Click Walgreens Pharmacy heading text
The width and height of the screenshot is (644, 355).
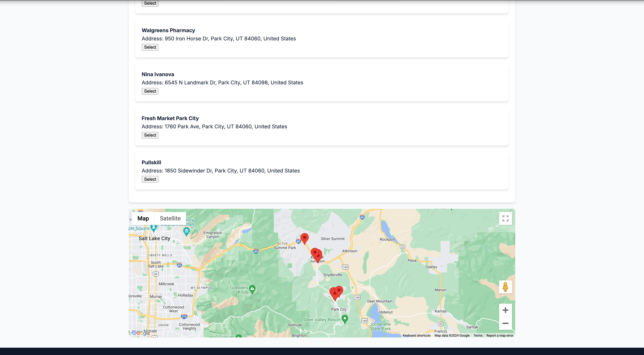168,31
